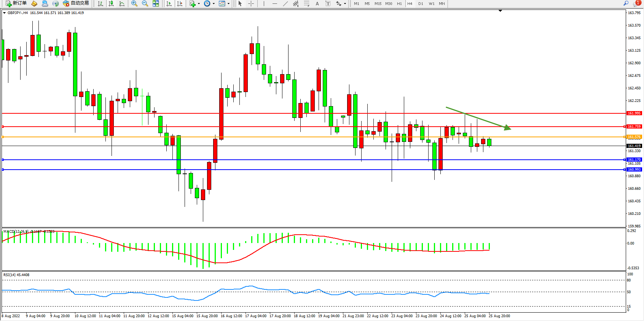Zoom in on the chart
644x321 pixels.
click(x=134, y=3)
